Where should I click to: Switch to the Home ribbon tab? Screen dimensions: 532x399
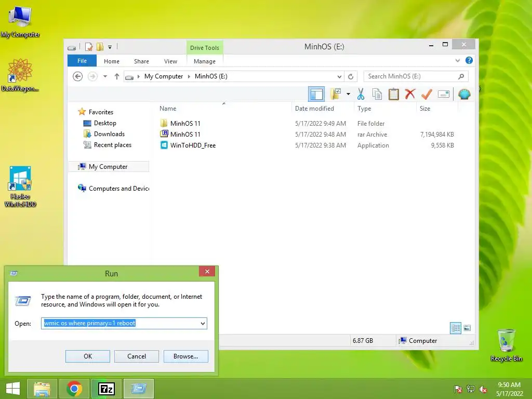coord(112,61)
